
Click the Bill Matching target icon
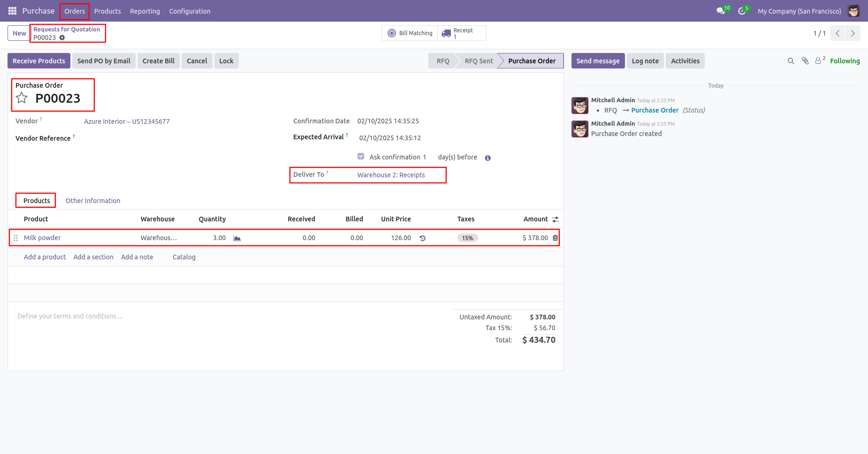coord(392,33)
